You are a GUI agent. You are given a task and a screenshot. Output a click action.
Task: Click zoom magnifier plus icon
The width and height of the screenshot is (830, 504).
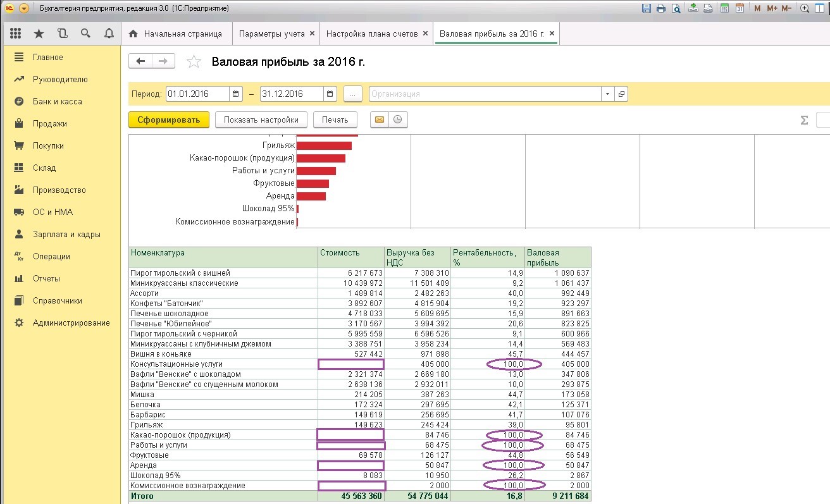coord(805,8)
